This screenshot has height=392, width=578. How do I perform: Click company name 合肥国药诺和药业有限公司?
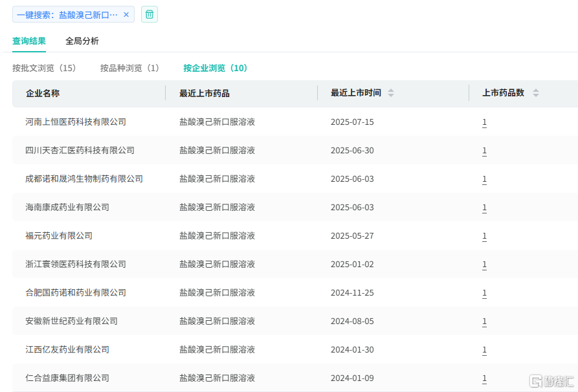pos(76,292)
